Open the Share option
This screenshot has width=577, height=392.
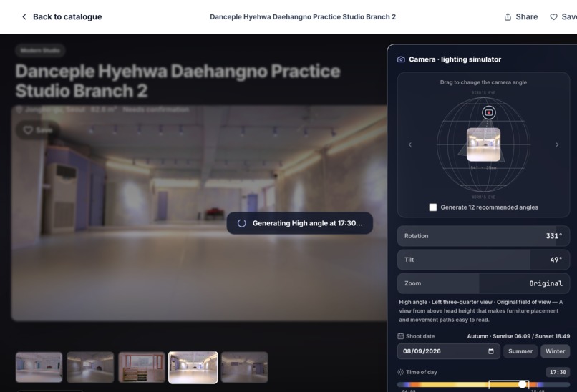[x=520, y=16]
